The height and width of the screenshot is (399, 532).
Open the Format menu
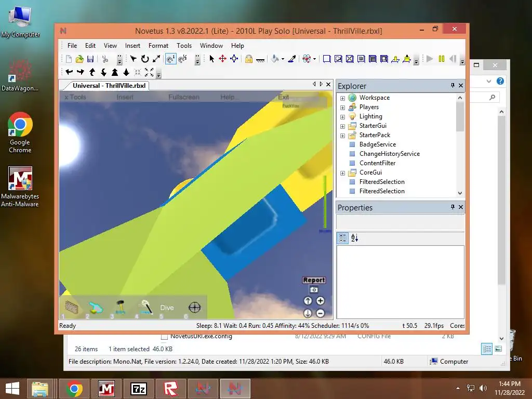(158, 46)
